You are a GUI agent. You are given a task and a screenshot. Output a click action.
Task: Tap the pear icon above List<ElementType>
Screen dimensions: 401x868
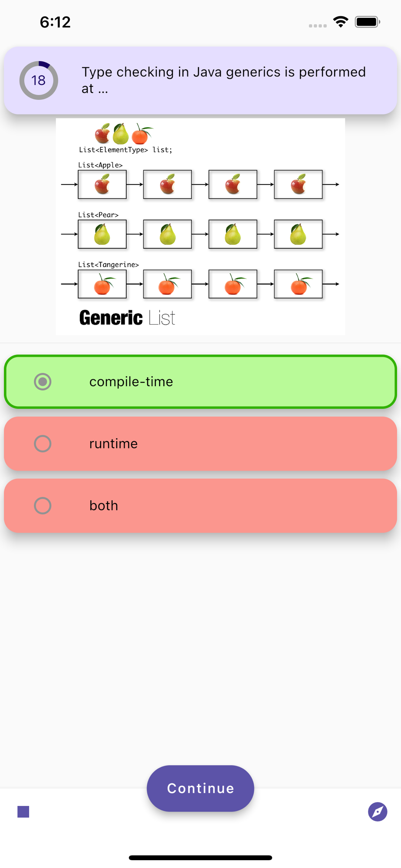[x=121, y=134]
